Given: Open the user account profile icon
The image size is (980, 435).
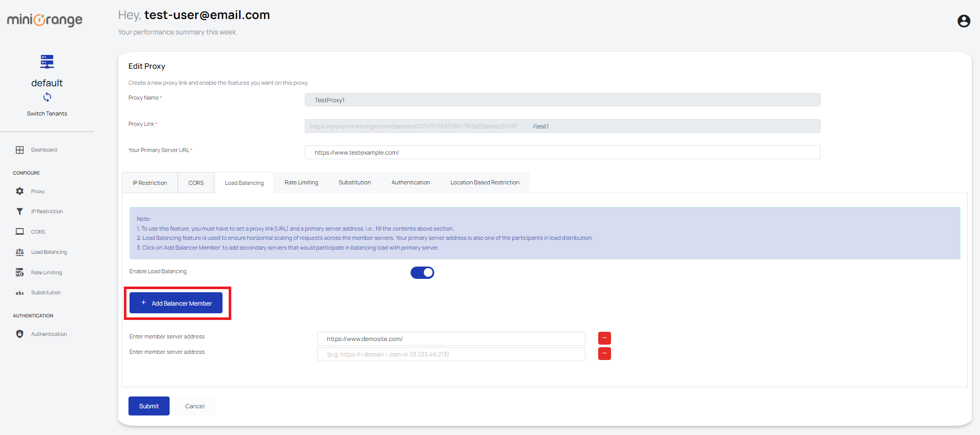Looking at the screenshot, I should [x=964, y=21].
